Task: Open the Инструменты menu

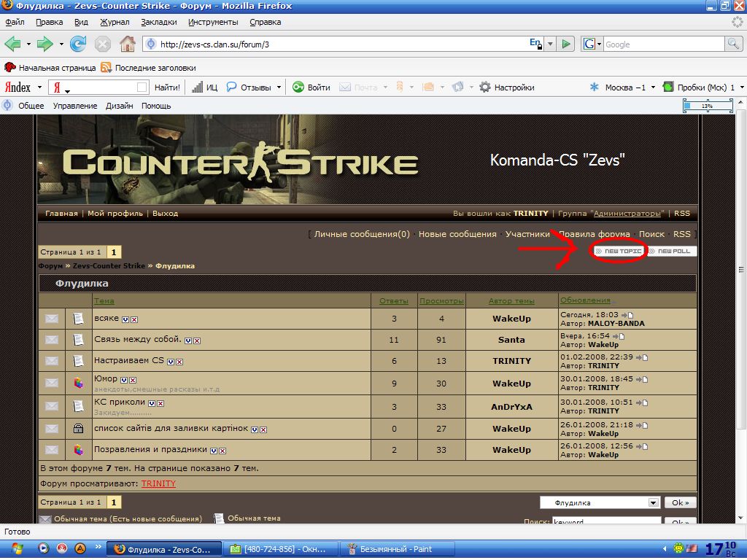Action: [x=213, y=22]
